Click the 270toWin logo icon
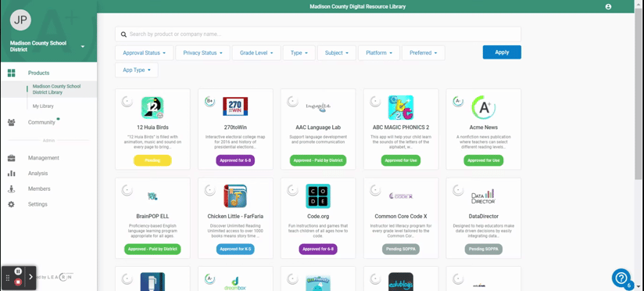The width and height of the screenshot is (644, 291). tap(235, 106)
